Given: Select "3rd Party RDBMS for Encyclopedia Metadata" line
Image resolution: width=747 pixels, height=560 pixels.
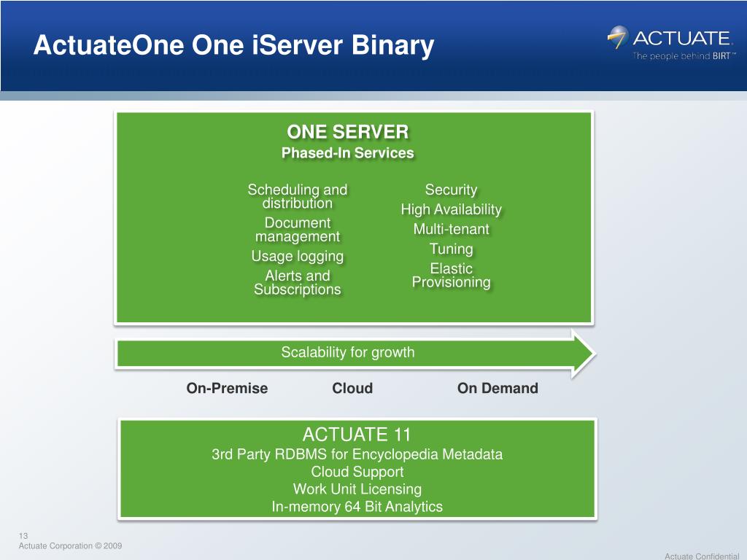Looking at the screenshot, I should tap(357, 454).
